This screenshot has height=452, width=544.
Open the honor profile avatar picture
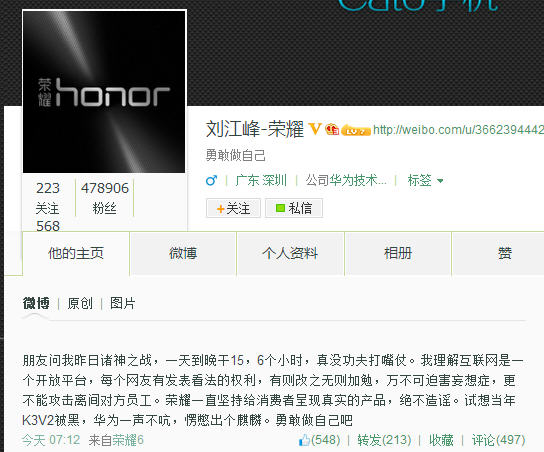point(104,92)
